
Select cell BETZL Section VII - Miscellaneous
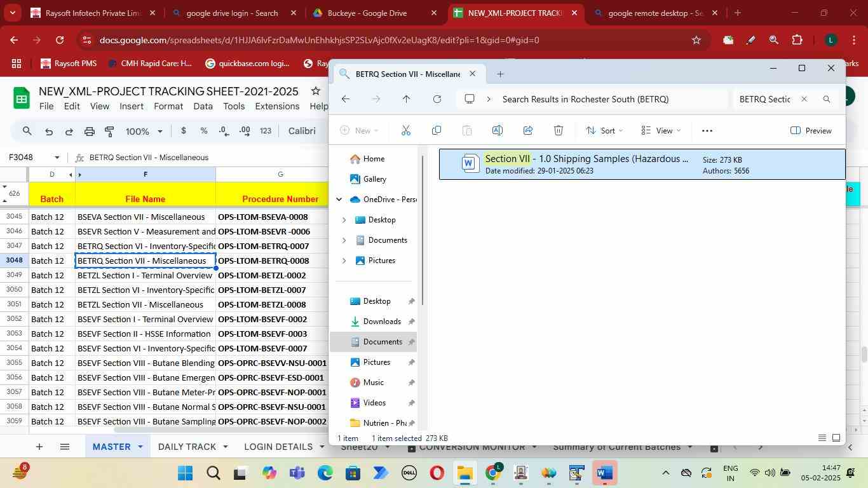[145, 304]
